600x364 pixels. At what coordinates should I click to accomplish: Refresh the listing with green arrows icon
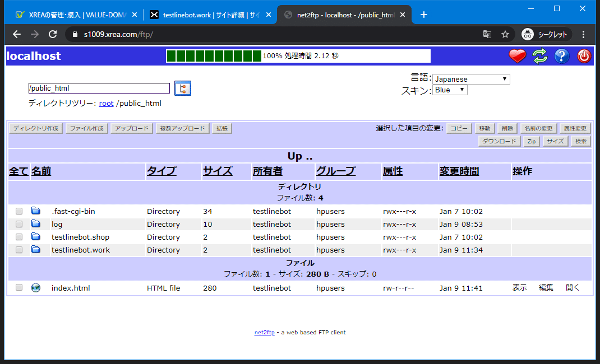coord(539,56)
